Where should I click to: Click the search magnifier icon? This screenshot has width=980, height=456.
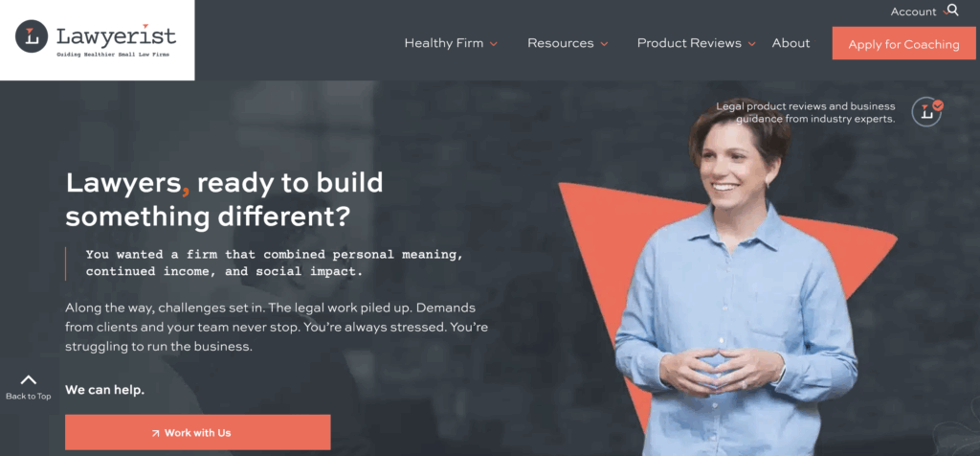tap(952, 10)
